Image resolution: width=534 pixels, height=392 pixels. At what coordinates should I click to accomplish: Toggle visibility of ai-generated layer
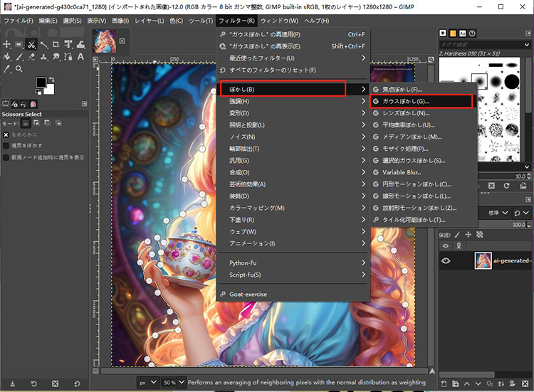click(x=446, y=261)
